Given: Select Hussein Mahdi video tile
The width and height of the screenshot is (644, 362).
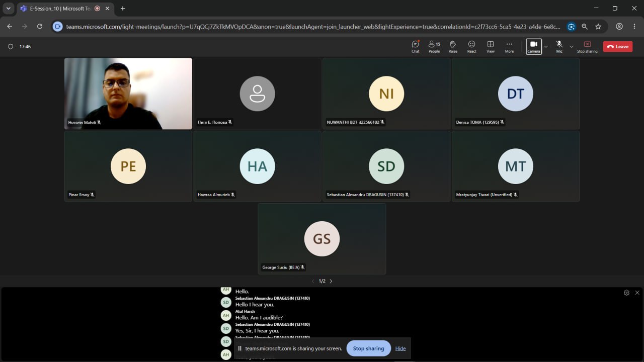Looking at the screenshot, I should pos(128,94).
